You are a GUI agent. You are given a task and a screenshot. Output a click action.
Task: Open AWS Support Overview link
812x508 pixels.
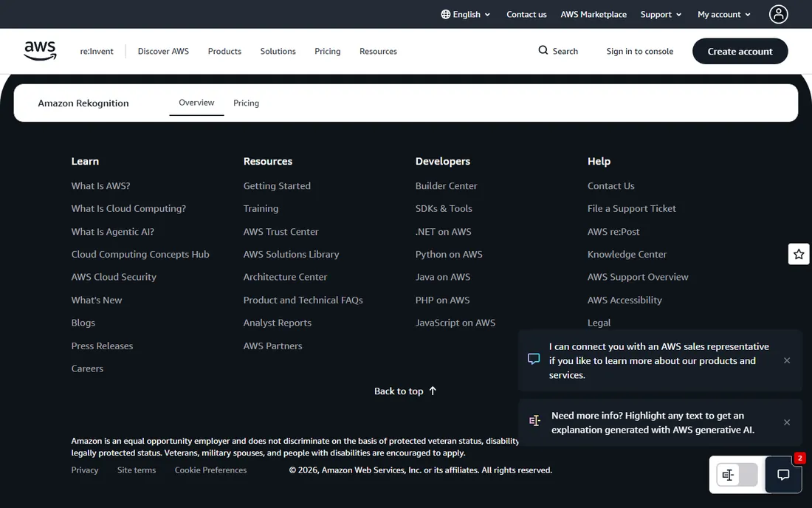638,277
